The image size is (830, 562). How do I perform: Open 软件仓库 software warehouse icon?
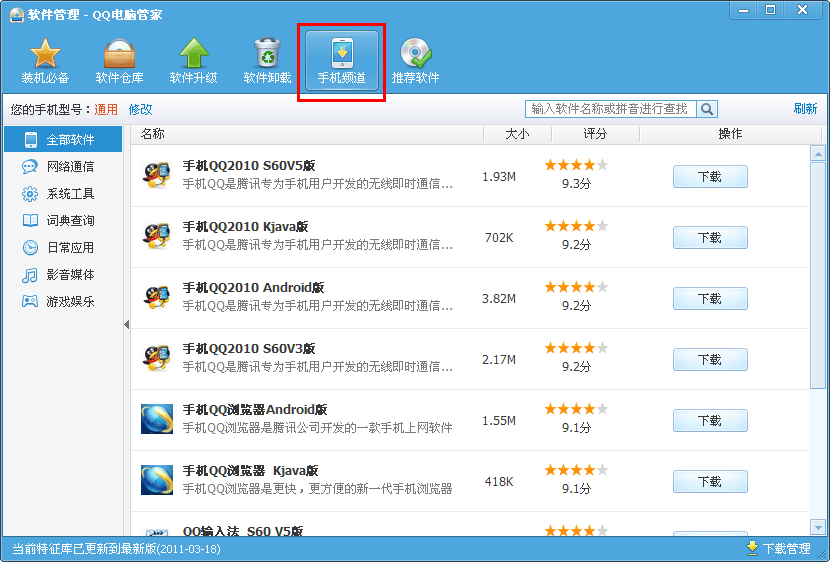click(x=119, y=60)
